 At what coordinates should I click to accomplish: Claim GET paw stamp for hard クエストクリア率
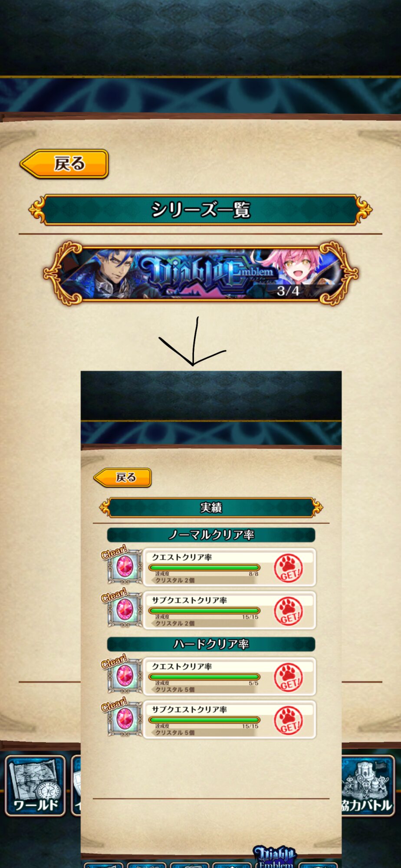point(288,677)
